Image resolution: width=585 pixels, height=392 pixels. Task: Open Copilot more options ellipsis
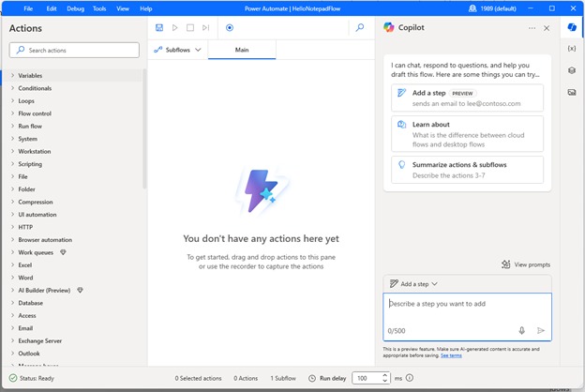coord(532,28)
